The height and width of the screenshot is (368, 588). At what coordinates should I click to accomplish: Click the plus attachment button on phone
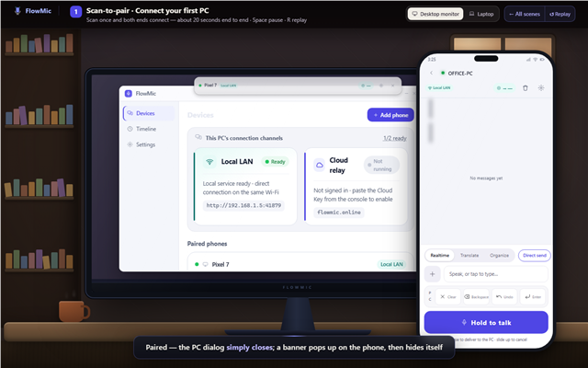pos(432,274)
